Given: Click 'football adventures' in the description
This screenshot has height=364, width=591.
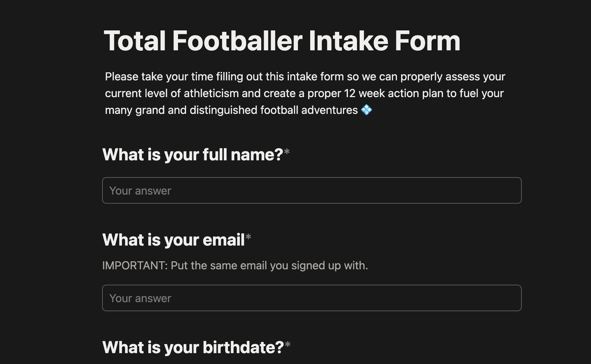Looking at the screenshot, I should click(x=309, y=110).
